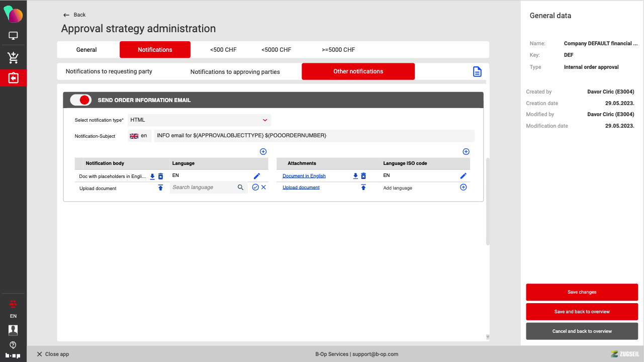Switch interface language via EN in sidebar

(x=13, y=316)
